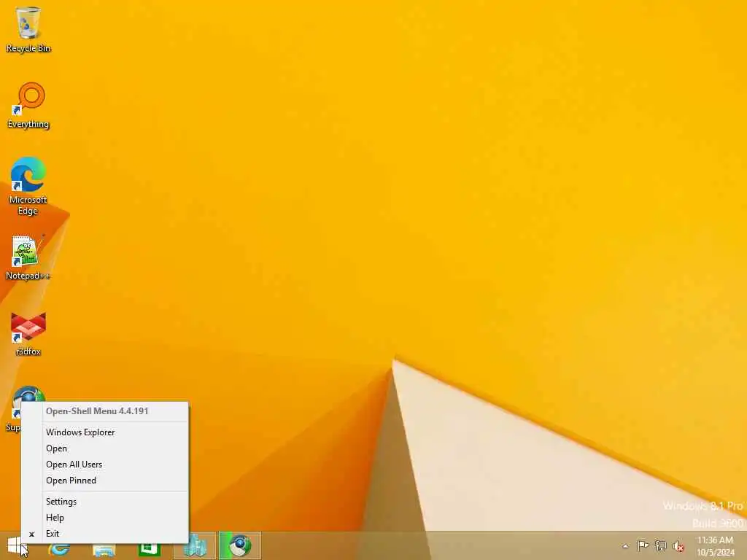This screenshot has height=560, width=747.
Task: Select the r3dfox desktop shortcut
Action: coord(28,333)
